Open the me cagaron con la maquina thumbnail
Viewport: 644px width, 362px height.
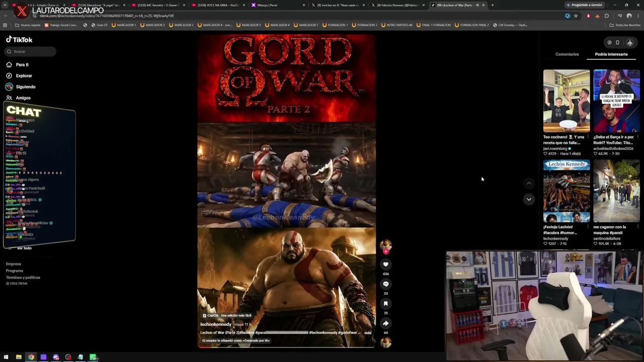click(616, 191)
